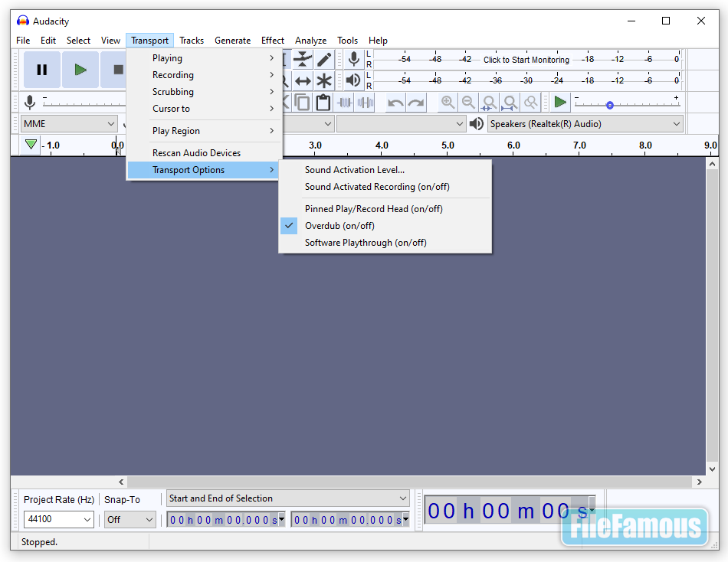Open the Edit menu

(48, 41)
